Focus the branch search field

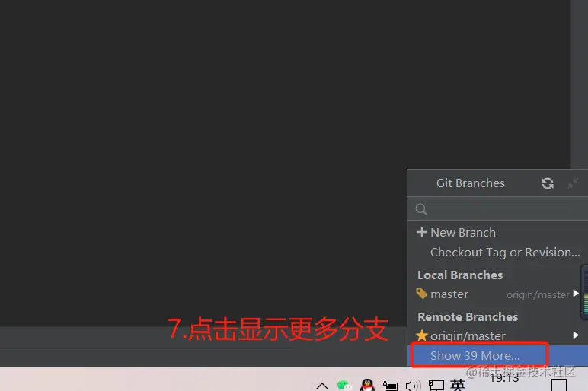point(497,208)
